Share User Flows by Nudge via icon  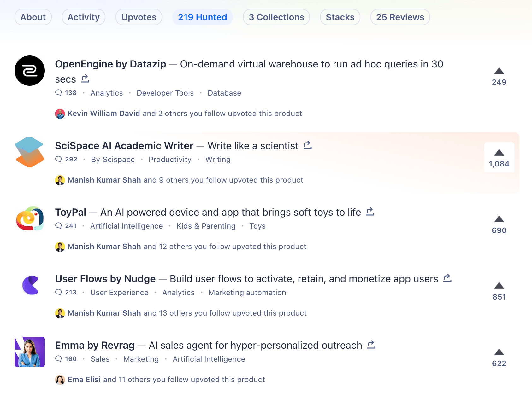pyautogui.click(x=447, y=278)
